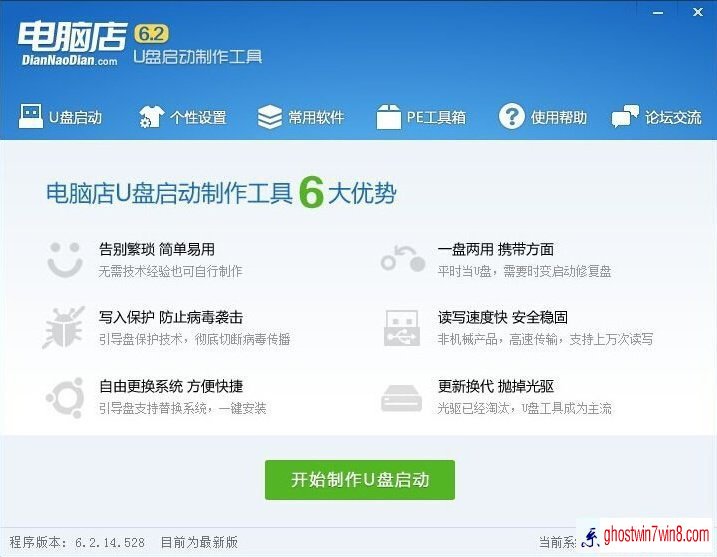Switch to the U盘启动 tab
This screenshot has width=717, height=557.
76,118
